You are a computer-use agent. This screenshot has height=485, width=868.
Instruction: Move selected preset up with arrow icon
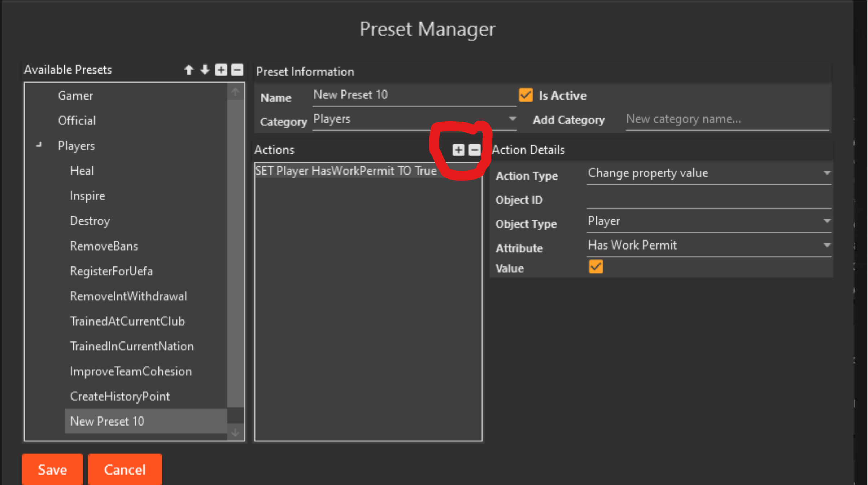[x=189, y=70]
